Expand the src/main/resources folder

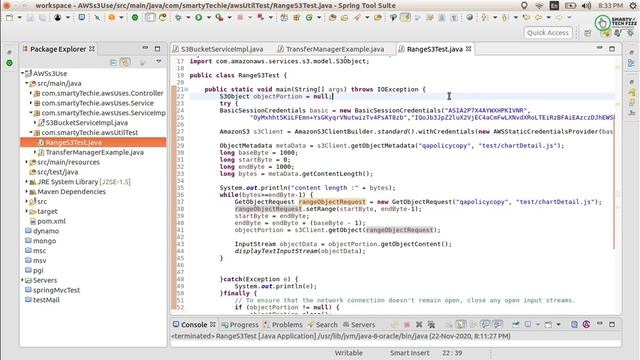coord(27,162)
